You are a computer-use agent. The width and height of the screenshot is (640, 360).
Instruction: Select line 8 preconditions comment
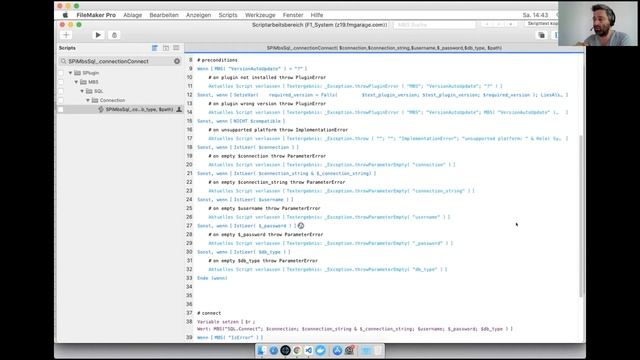click(217, 60)
